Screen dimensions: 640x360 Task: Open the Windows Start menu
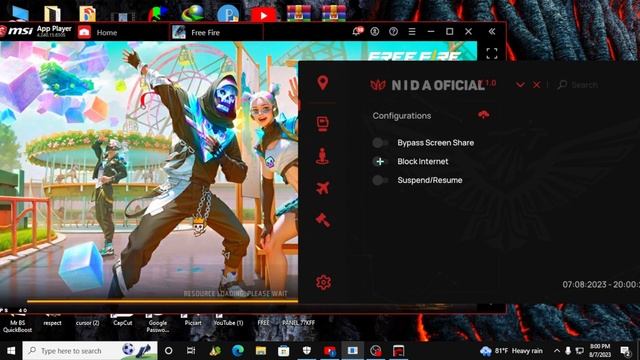[11, 351]
